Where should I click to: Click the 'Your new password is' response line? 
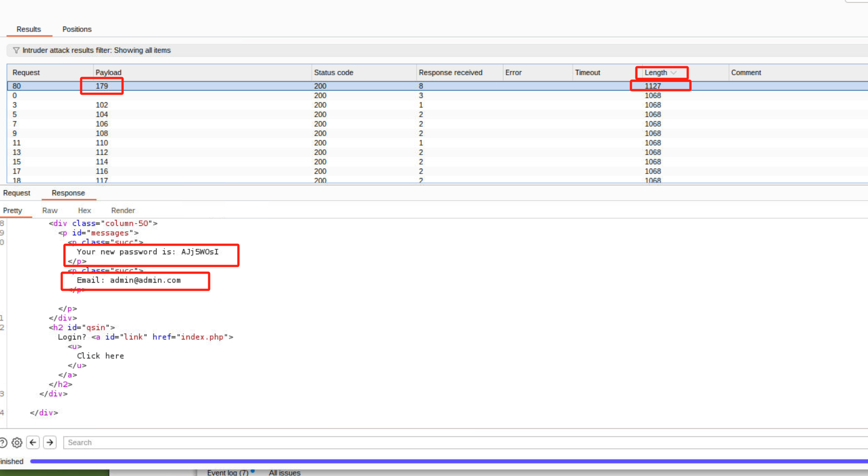(x=148, y=252)
